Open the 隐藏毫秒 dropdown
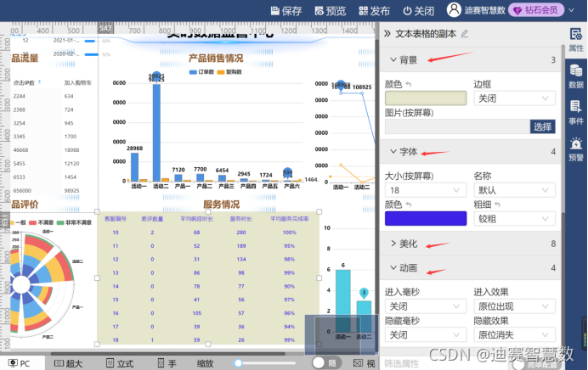Viewport: 588px width, 370px height. [x=426, y=334]
